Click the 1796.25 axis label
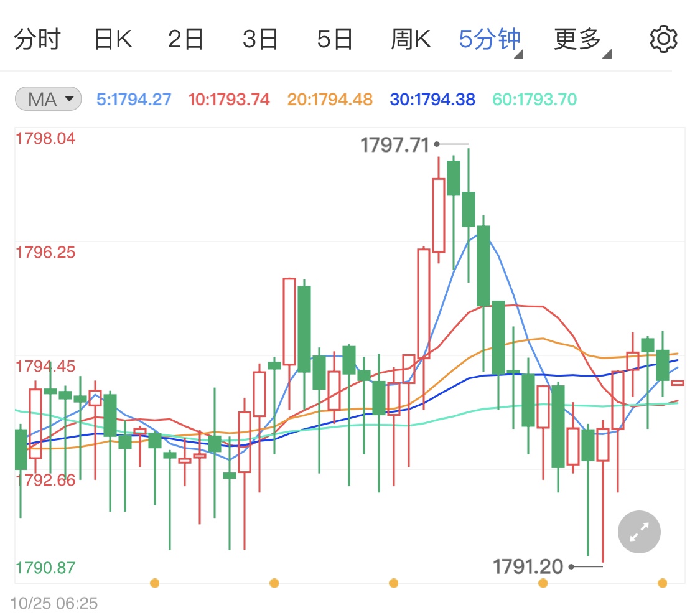 coord(45,252)
